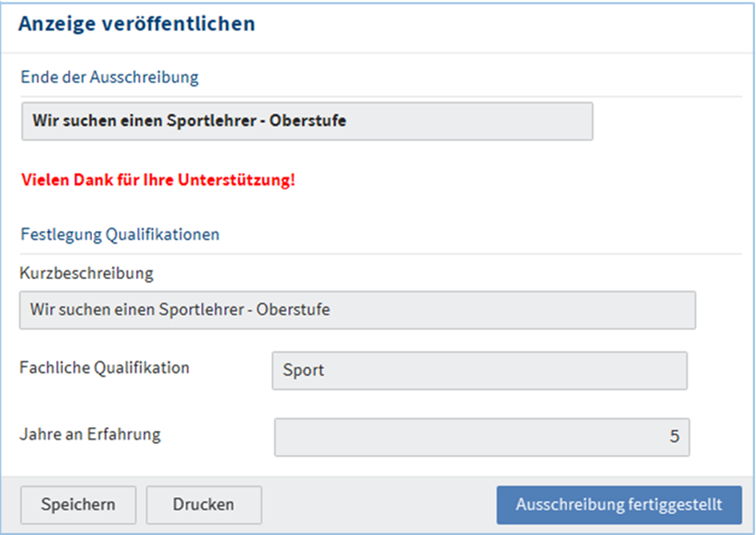Image resolution: width=756 pixels, height=535 pixels.
Task: Select the Ende der Ausschreibung section header
Action: [x=110, y=78]
